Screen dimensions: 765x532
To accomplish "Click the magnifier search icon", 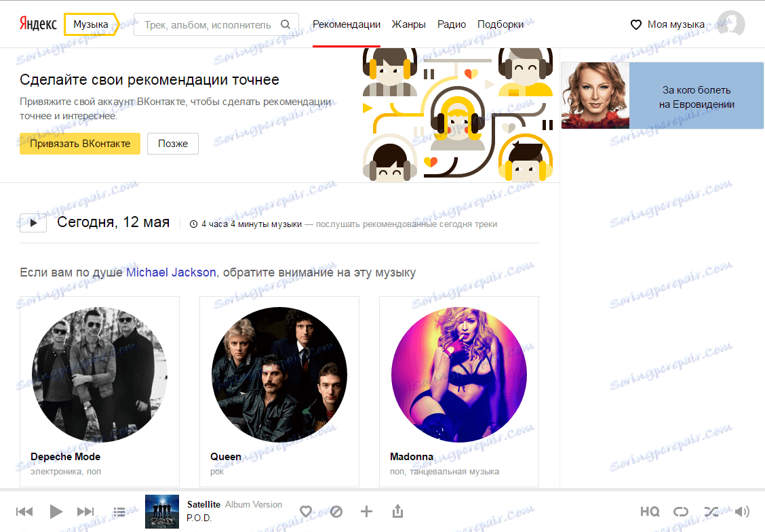I will [286, 24].
